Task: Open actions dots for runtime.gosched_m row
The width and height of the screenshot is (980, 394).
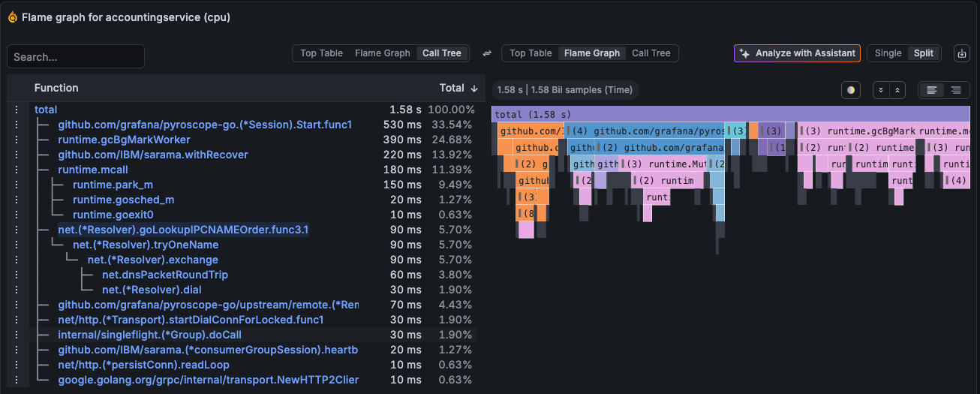Action: (15, 200)
